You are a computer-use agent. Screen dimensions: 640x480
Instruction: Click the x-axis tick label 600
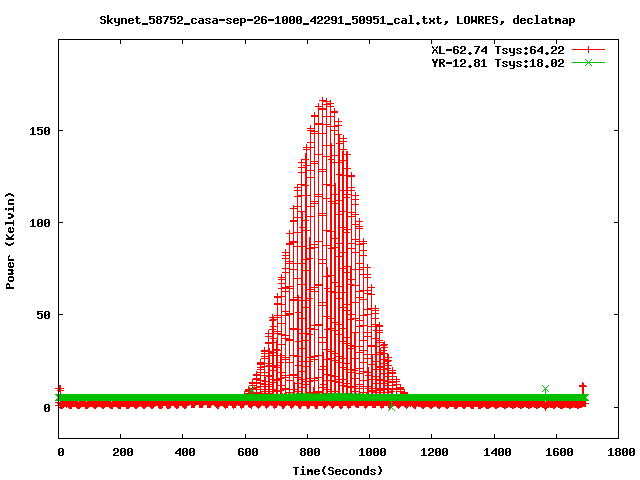[248, 452]
